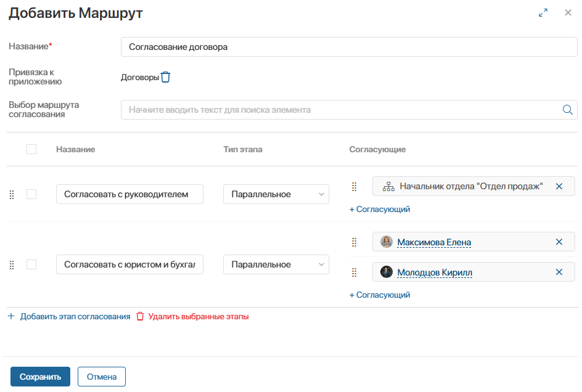Image resolution: width=582 pixels, height=392 pixels.
Task: Check the Согласовать с юристом stage
Action: [31, 264]
